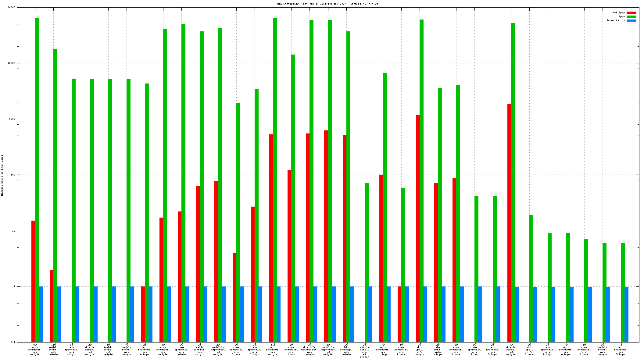Click the 0.1 y-axis tick label
644x362 pixels.
13,342
